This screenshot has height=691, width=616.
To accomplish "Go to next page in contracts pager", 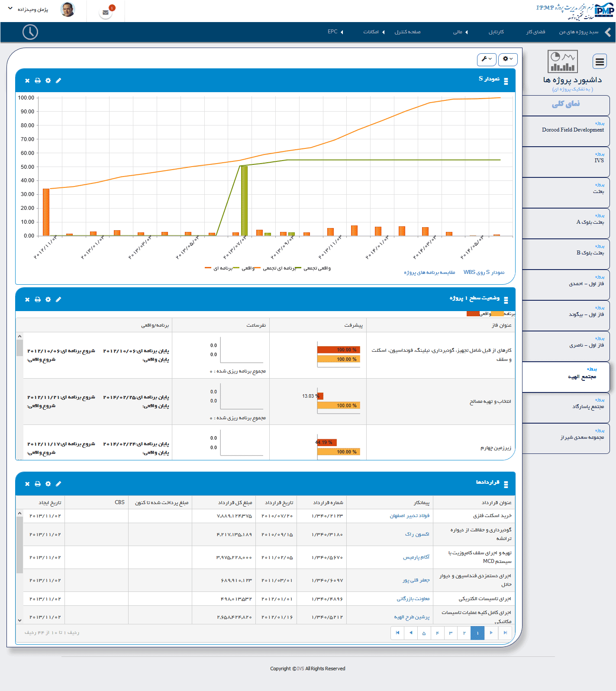I will coord(491,633).
